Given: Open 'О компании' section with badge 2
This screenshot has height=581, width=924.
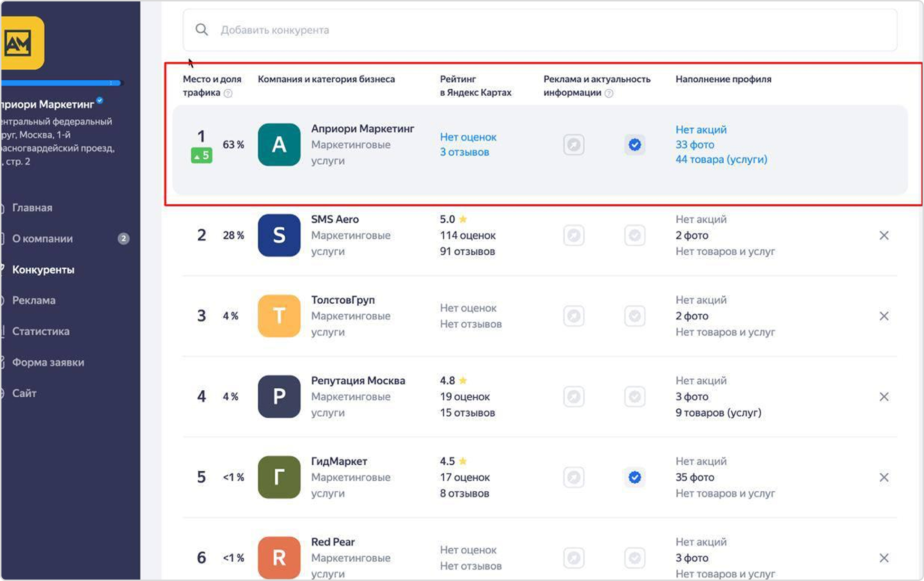Looking at the screenshot, I should (43, 239).
